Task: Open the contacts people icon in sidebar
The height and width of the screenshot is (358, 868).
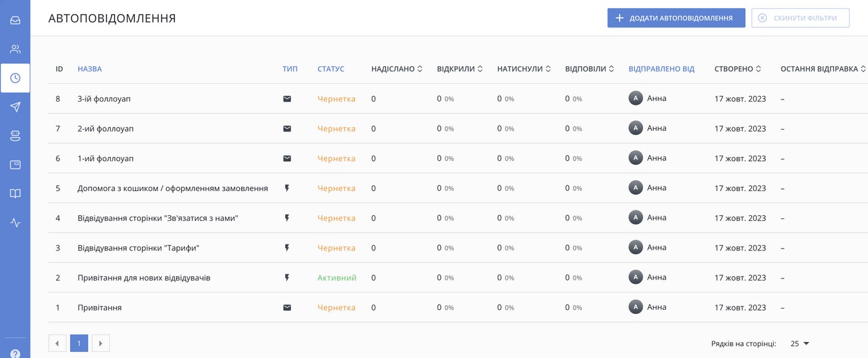Action: click(x=15, y=49)
